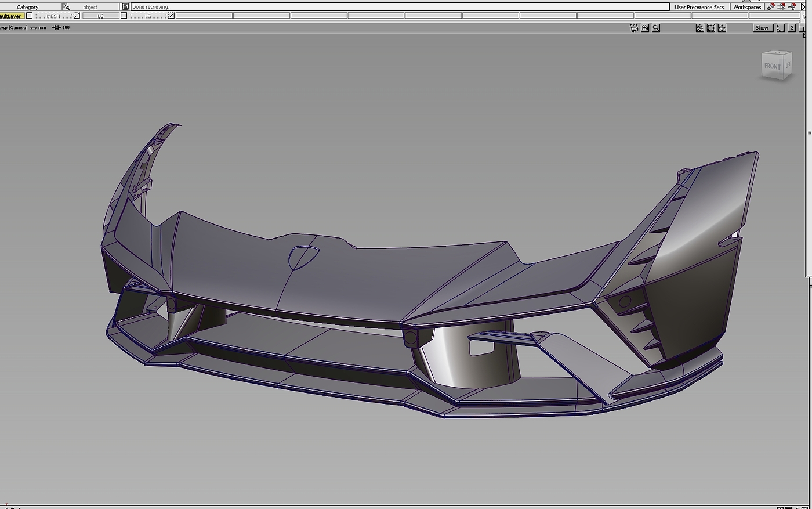The width and height of the screenshot is (812, 509).
Task: Click the ruler grid icon beside Show
Action: pyautogui.click(x=781, y=28)
